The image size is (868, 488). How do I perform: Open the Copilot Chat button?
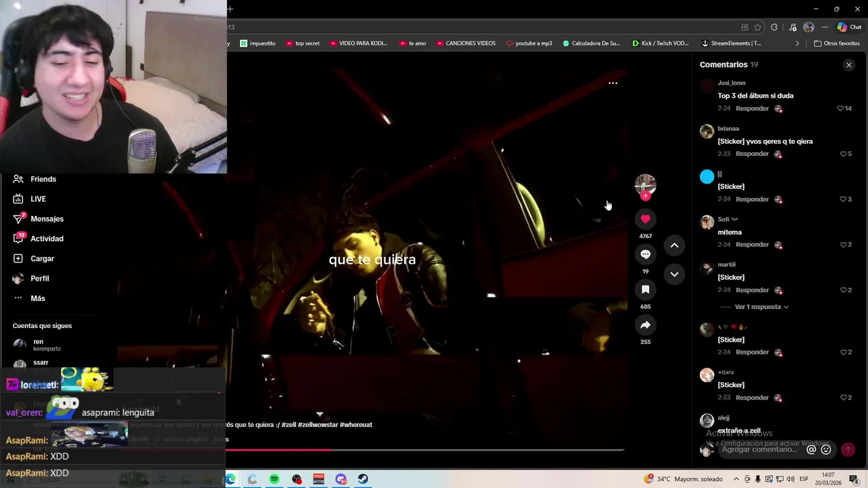(849, 27)
